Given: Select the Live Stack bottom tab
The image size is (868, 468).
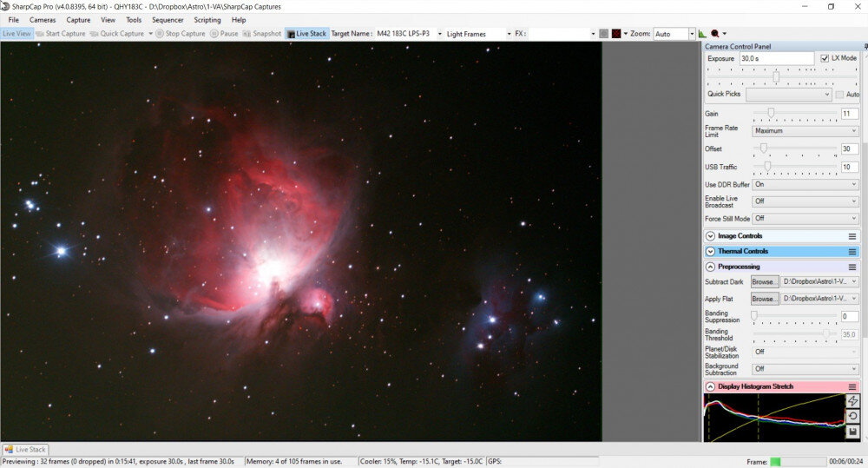Looking at the screenshot, I should tap(25, 449).
